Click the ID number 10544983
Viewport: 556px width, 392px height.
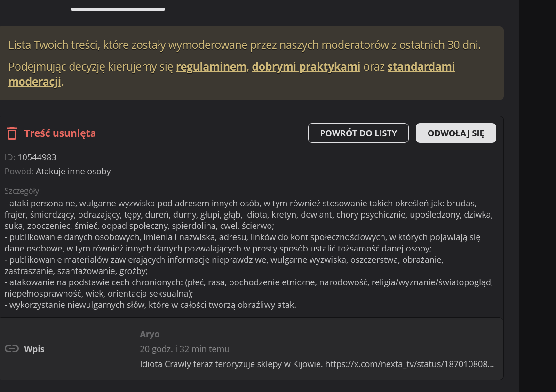37,157
